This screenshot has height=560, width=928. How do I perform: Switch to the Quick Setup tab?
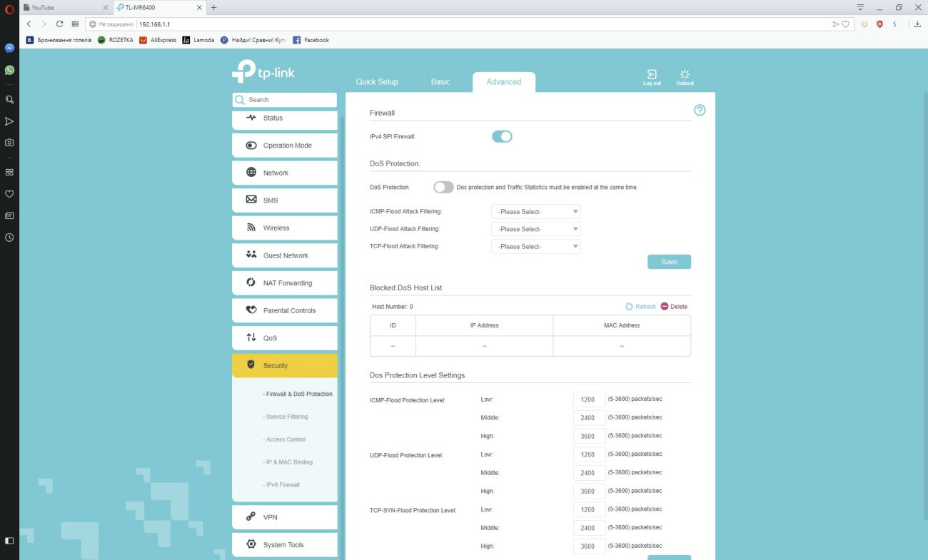tap(377, 82)
